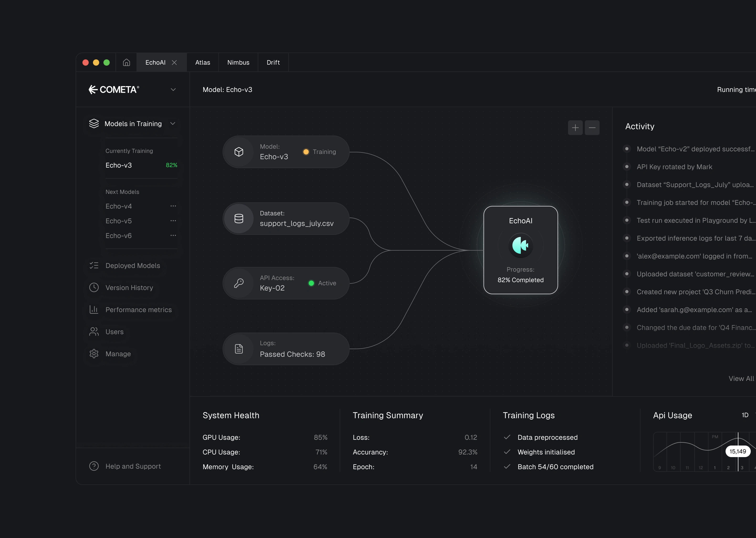Open Help and Support

point(133,466)
